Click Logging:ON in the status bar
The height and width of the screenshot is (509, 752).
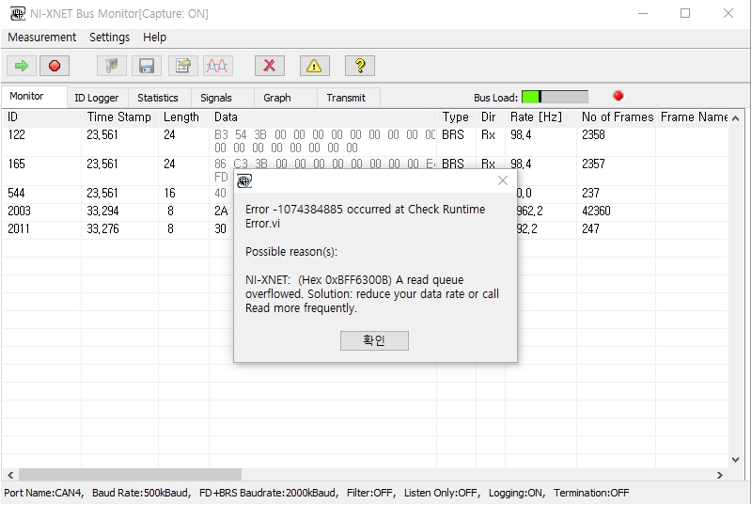tap(517, 493)
